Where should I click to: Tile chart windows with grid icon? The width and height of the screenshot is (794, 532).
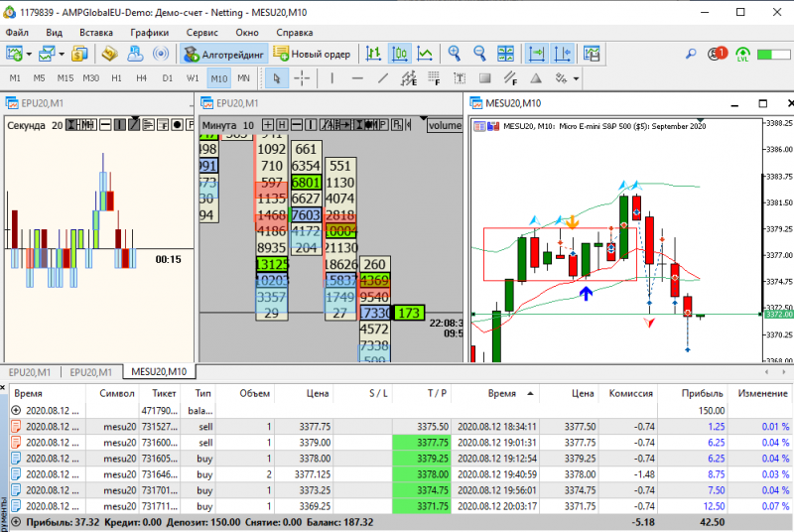(505, 54)
